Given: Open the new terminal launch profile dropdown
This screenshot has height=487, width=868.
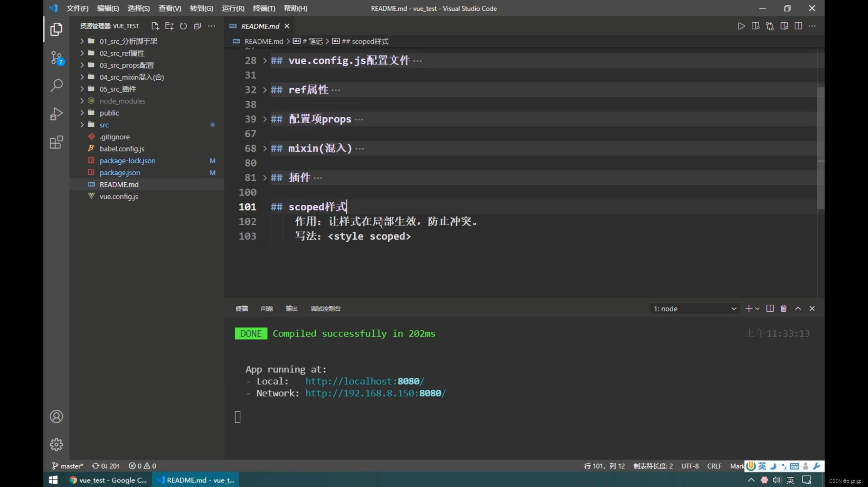Looking at the screenshot, I should (757, 309).
